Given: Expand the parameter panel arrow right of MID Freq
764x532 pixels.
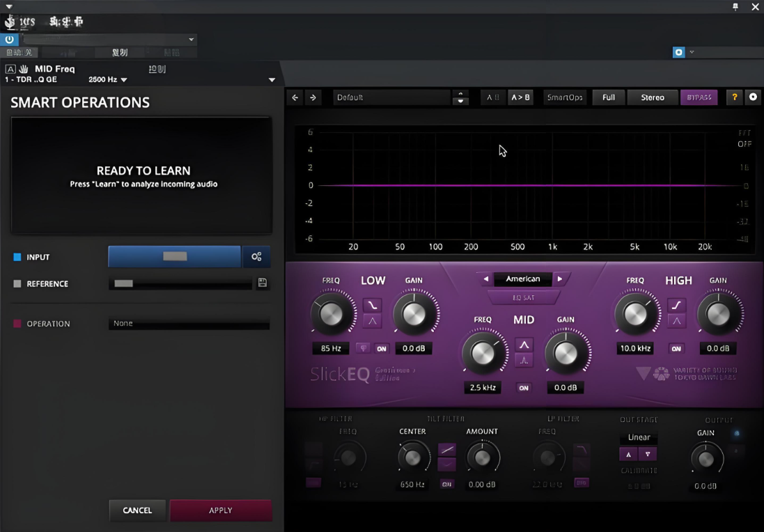Looking at the screenshot, I should [x=272, y=80].
